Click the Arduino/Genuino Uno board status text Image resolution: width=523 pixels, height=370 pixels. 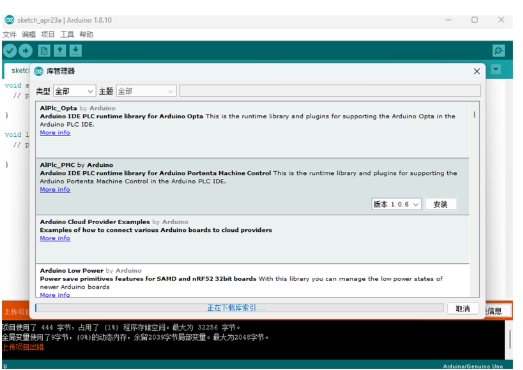tap(473, 366)
